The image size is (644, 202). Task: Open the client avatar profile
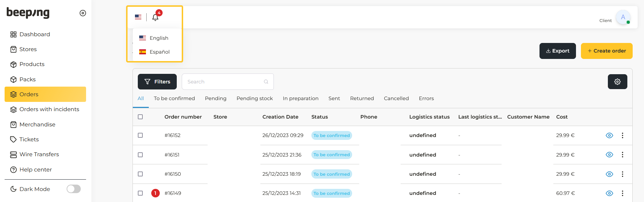[622, 17]
